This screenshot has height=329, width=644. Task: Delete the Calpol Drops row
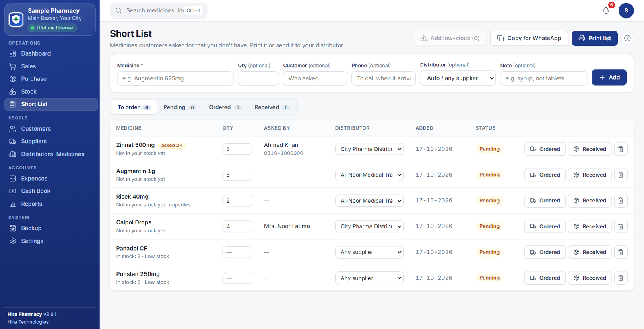621,226
